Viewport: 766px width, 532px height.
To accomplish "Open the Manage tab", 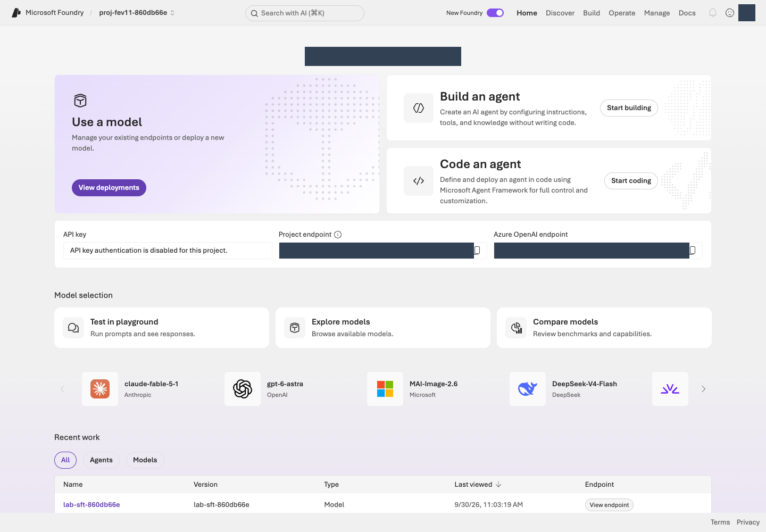I will pos(657,13).
